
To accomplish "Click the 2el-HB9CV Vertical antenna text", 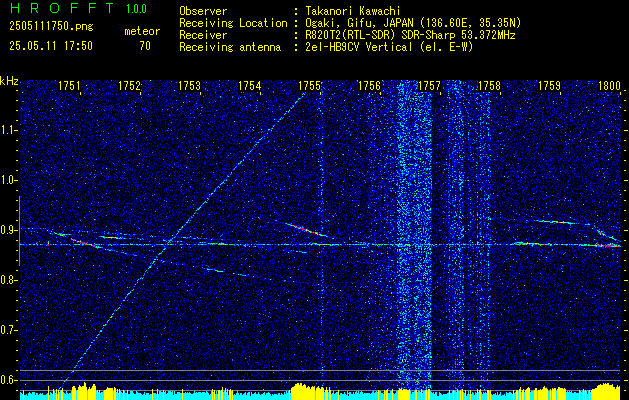I will pyautogui.click(x=389, y=47).
